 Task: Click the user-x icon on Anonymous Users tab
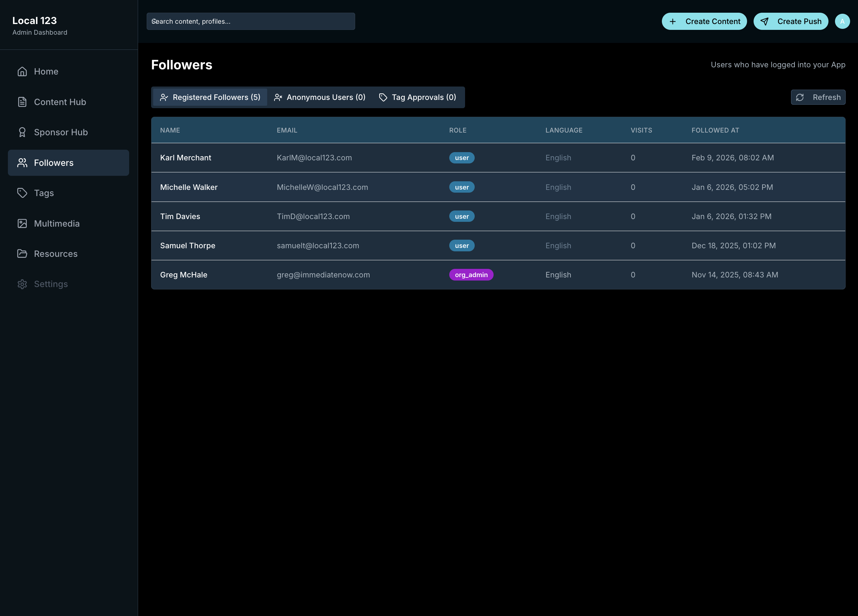tap(278, 98)
